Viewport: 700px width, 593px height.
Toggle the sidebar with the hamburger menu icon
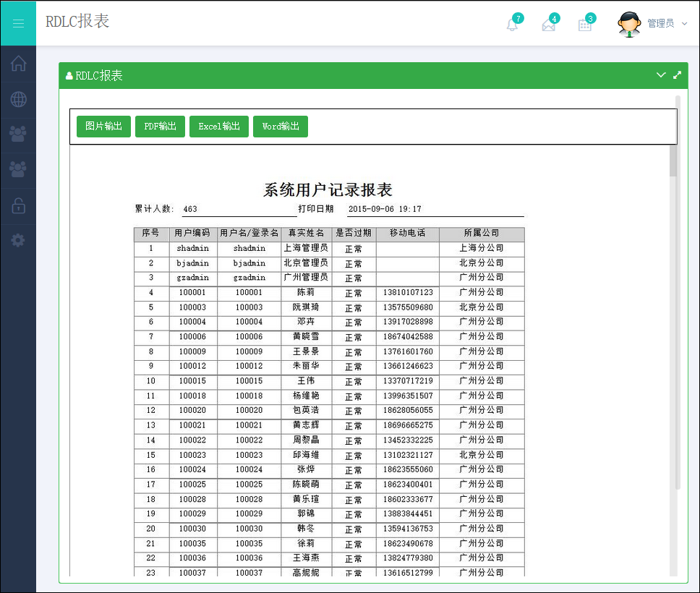tap(18, 23)
